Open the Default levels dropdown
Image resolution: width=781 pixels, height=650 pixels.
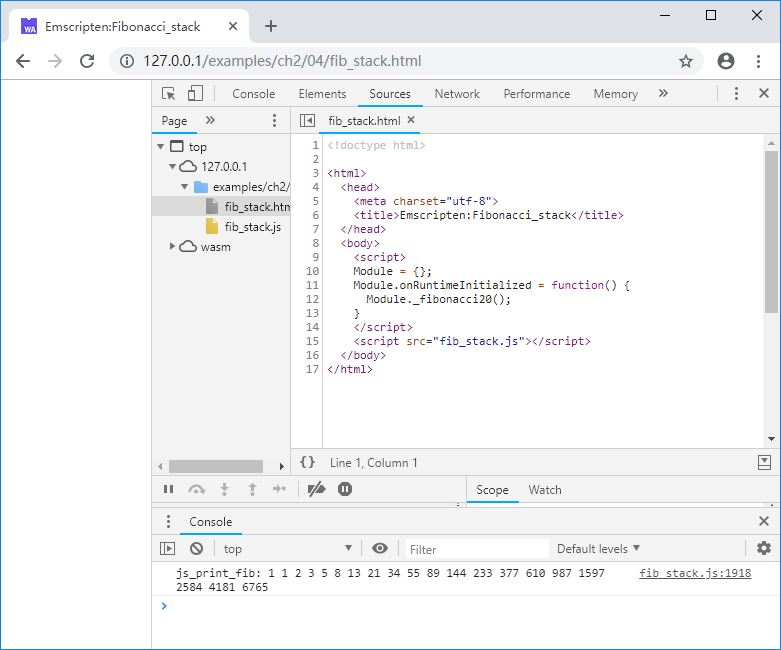(x=598, y=549)
